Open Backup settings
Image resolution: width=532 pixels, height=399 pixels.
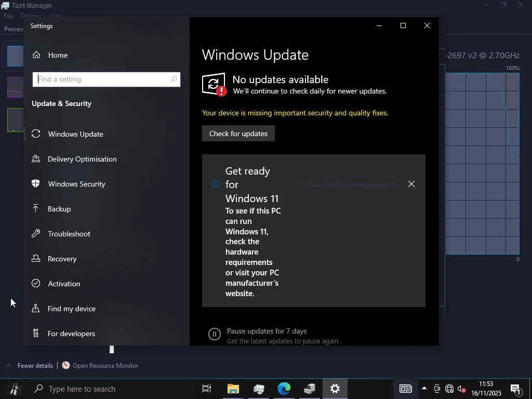pyautogui.click(x=51, y=209)
